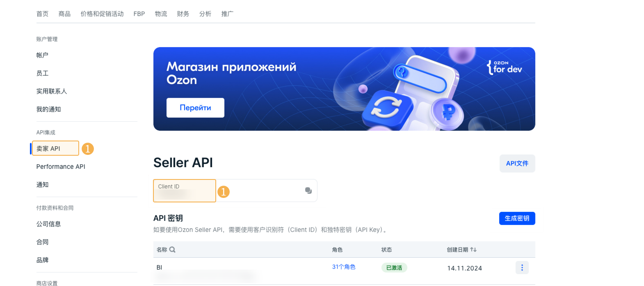
Task: Click Seller API heading
Action: [x=183, y=163]
